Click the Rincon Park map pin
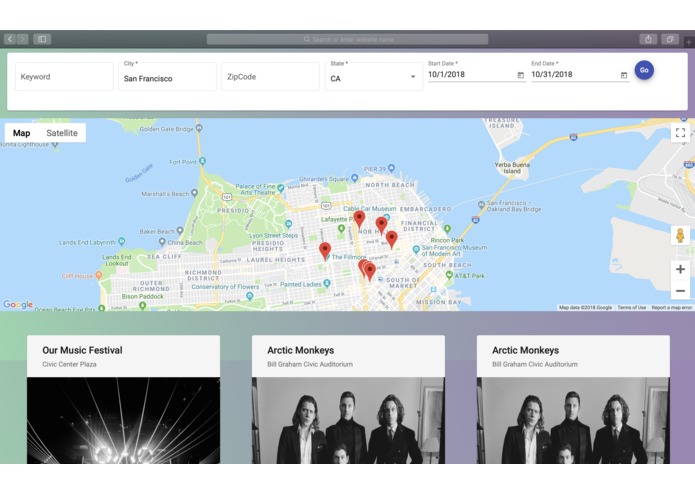The height and width of the screenshot is (494, 695). 447,229
